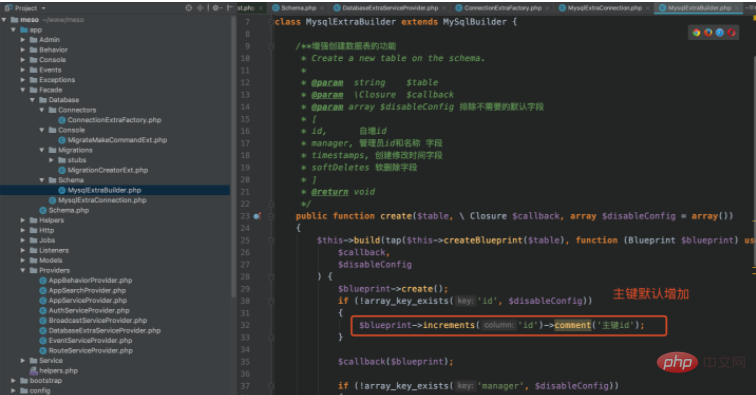Select the Listeners folder row
The height and width of the screenshot is (395, 756).
(x=54, y=250)
